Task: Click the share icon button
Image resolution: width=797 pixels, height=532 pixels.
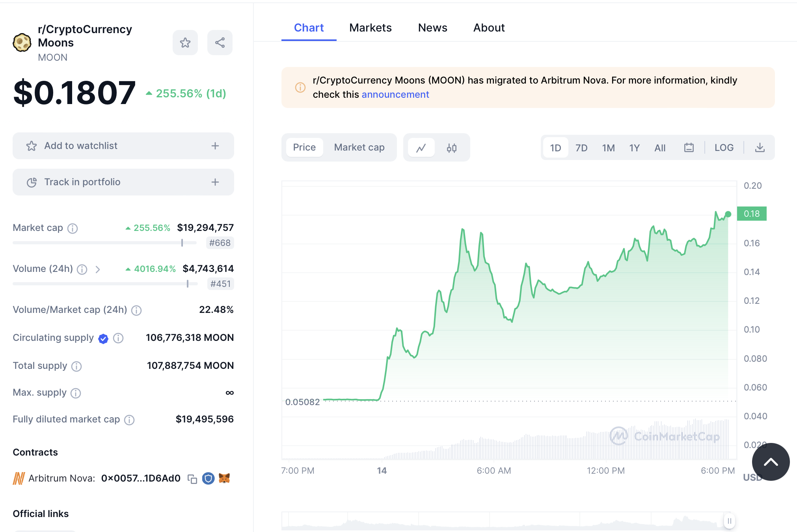Action: (x=220, y=43)
